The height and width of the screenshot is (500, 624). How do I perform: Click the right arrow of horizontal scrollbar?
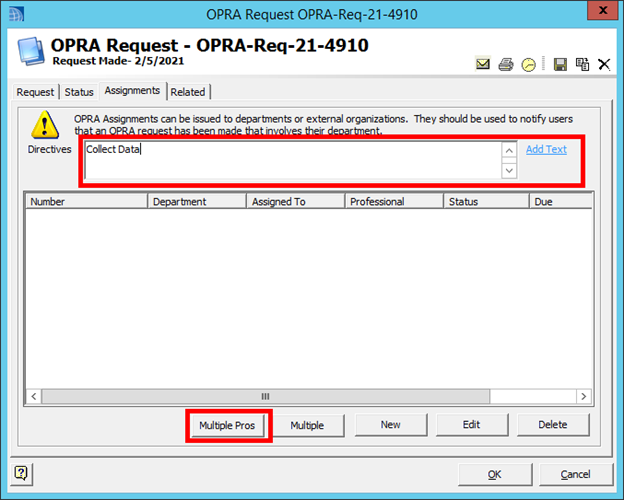click(584, 396)
